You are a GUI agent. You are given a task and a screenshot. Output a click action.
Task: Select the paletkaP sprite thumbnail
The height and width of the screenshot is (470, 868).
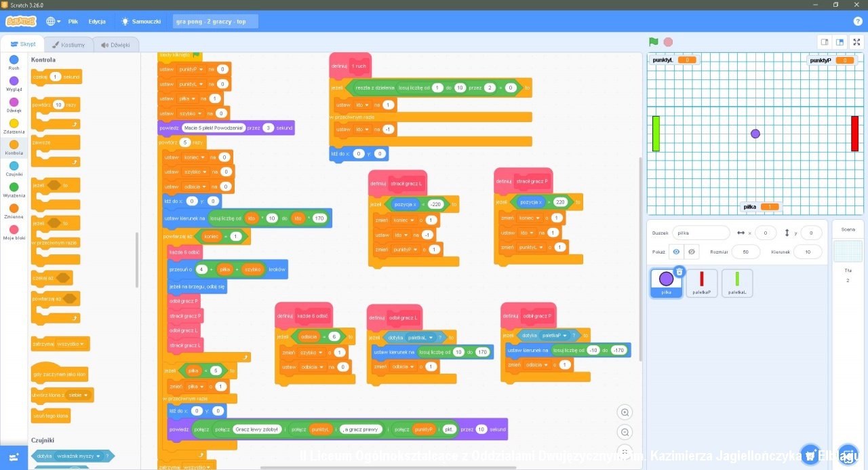click(x=701, y=283)
